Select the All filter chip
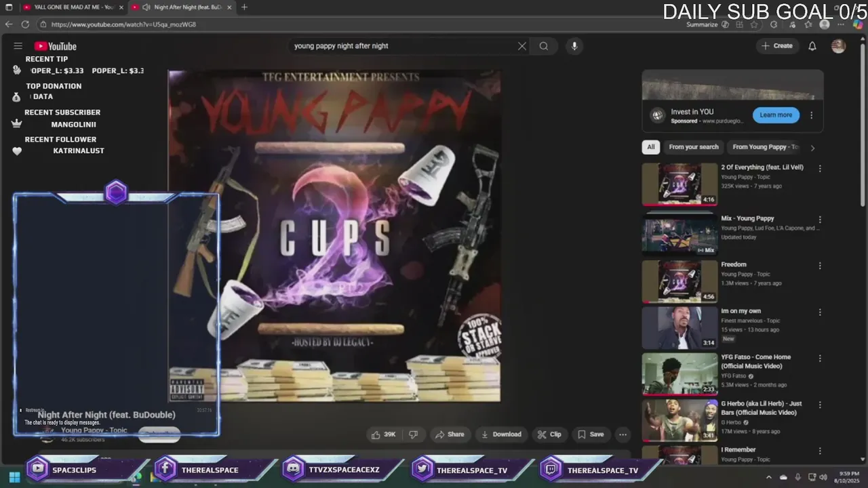868x488 pixels. pos(651,147)
